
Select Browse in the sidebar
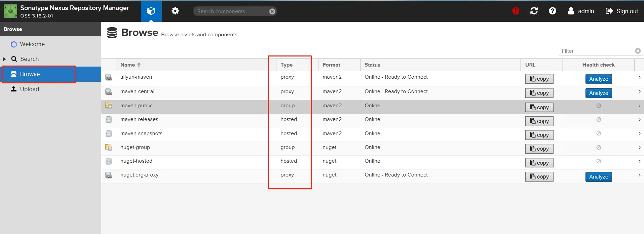[50, 74]
